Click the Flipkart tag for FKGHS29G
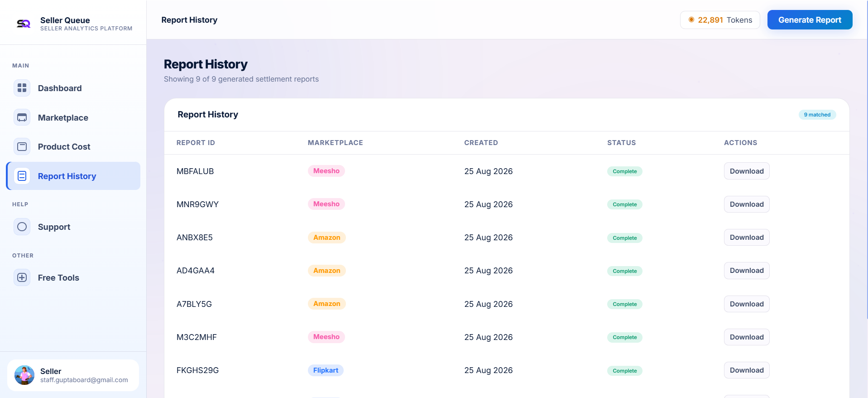868x398 pixels. click(x=326, y=370)
